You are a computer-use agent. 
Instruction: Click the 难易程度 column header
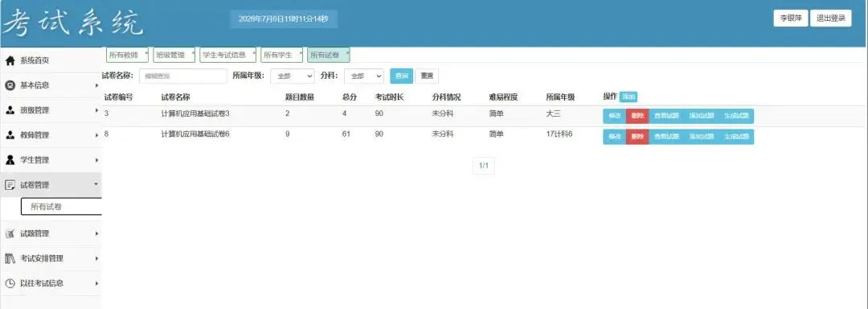click(x=503, y=97)
